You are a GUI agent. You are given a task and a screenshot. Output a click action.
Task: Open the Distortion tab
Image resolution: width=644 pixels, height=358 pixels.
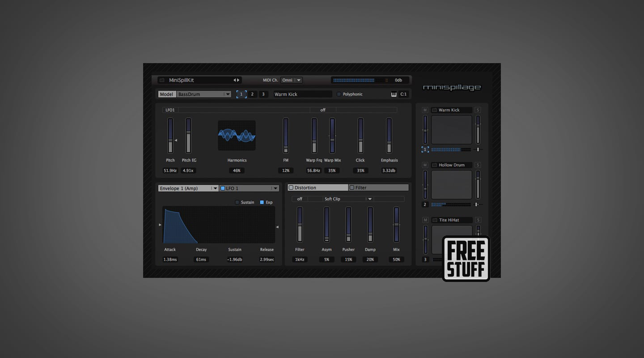(318, 188)
